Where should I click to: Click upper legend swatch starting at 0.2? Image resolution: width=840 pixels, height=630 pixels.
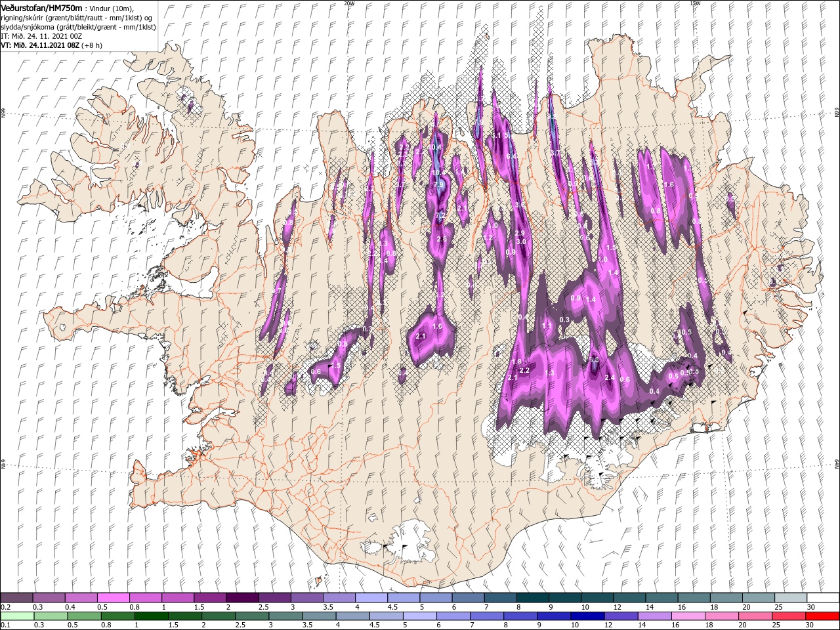coord(17,597)
